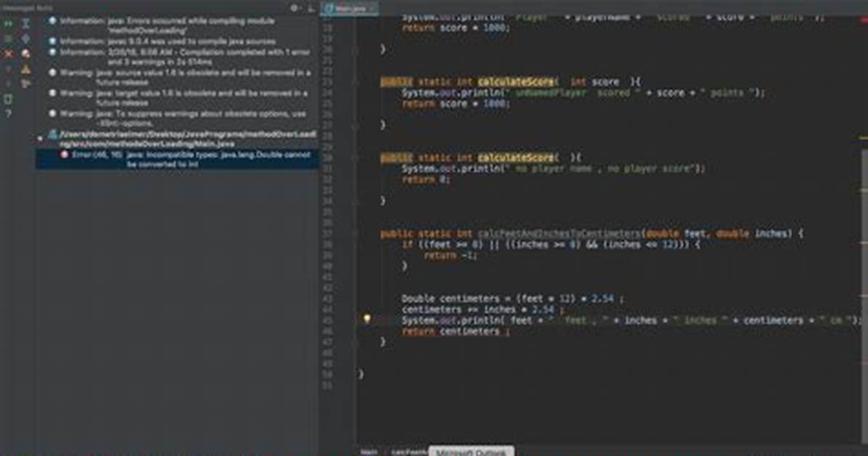Screen dimensions: 868x456
Task: Click the return centimeters line in editor
Action: click(x=455, y=331)
